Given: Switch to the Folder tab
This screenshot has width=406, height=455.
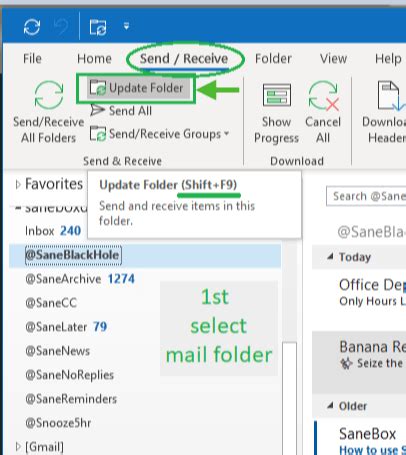Looking at the screenshot, I should click(x=273, y=59).
